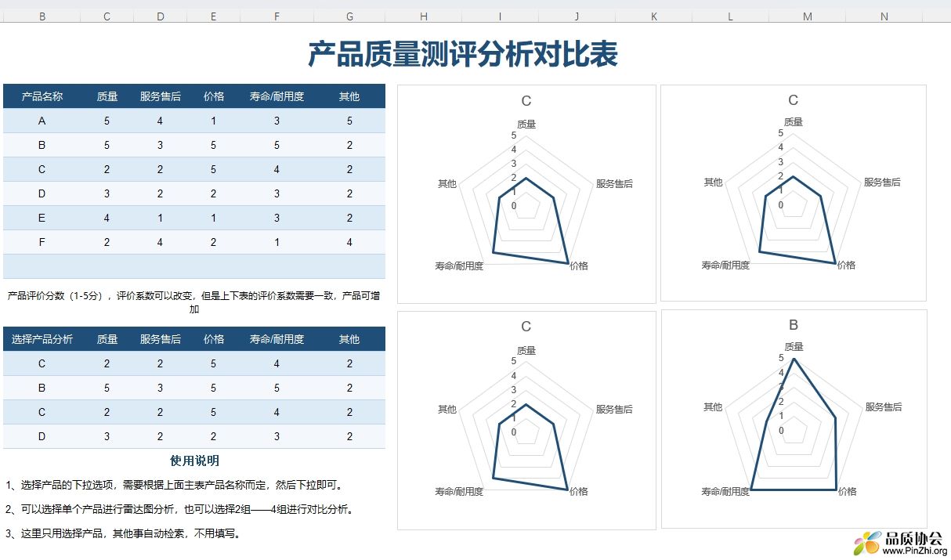Click 服务售后 header in the lower table
Screen dimensions: 951x560
click(161, 339)
